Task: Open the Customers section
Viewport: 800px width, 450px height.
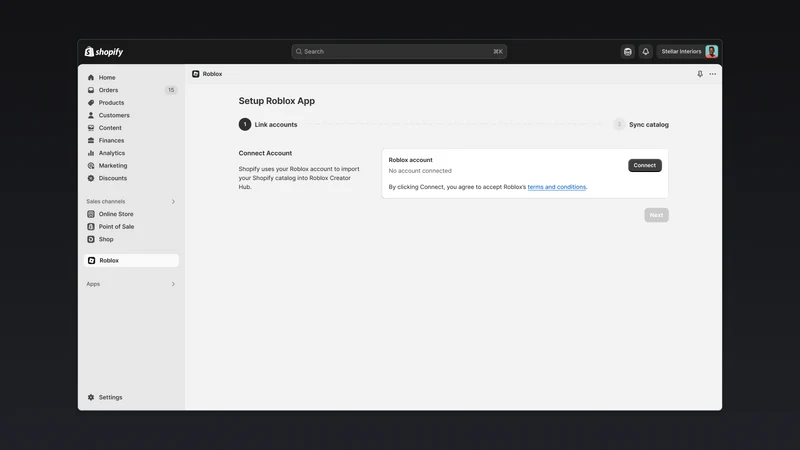Action: [114, 115]
